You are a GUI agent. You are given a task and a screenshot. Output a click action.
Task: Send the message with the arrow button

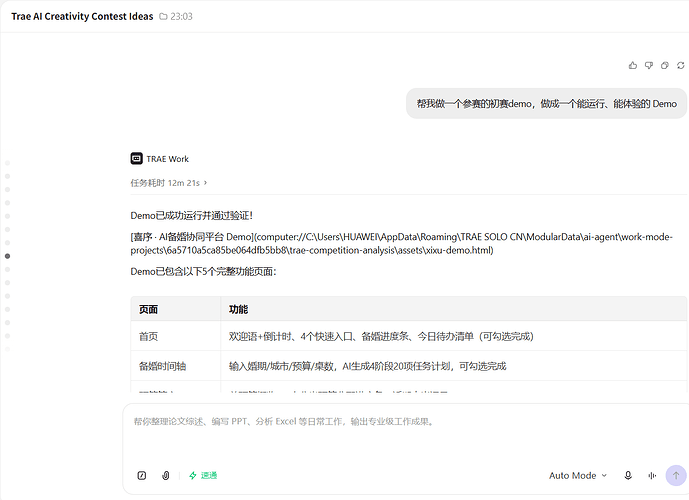click(676, 475)
